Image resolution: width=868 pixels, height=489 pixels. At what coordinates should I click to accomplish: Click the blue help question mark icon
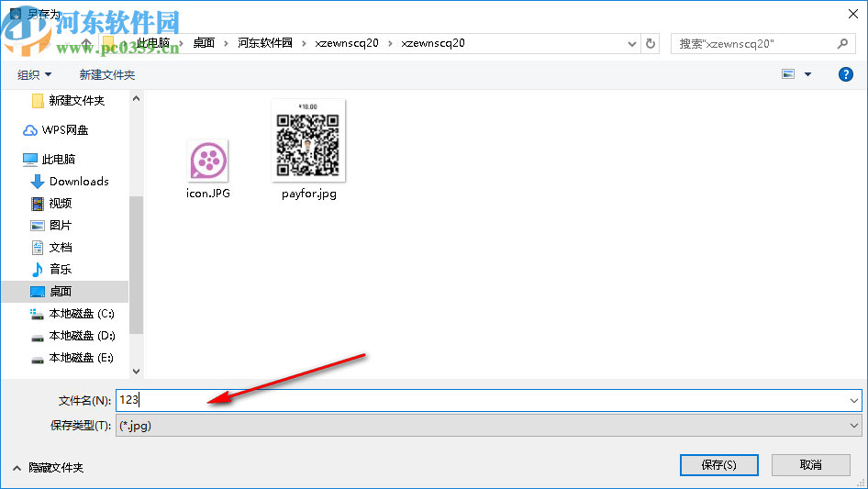(x=845, y=74)
